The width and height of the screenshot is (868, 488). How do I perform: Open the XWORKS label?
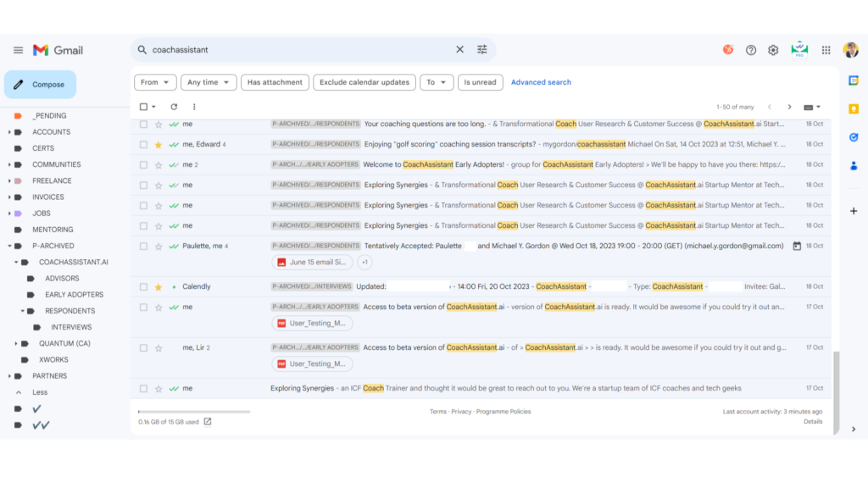click(x=53, y=359)
